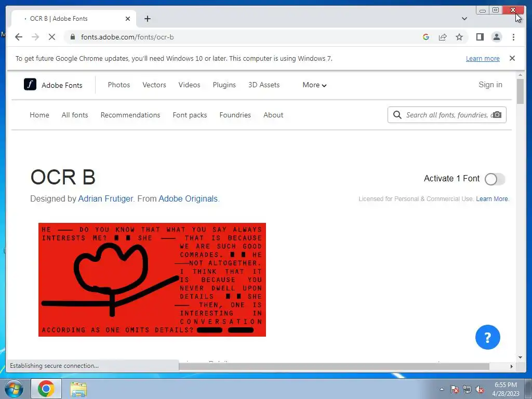Open the Windows Start menu
Screen dimensions: 532x399
[14, 389]
